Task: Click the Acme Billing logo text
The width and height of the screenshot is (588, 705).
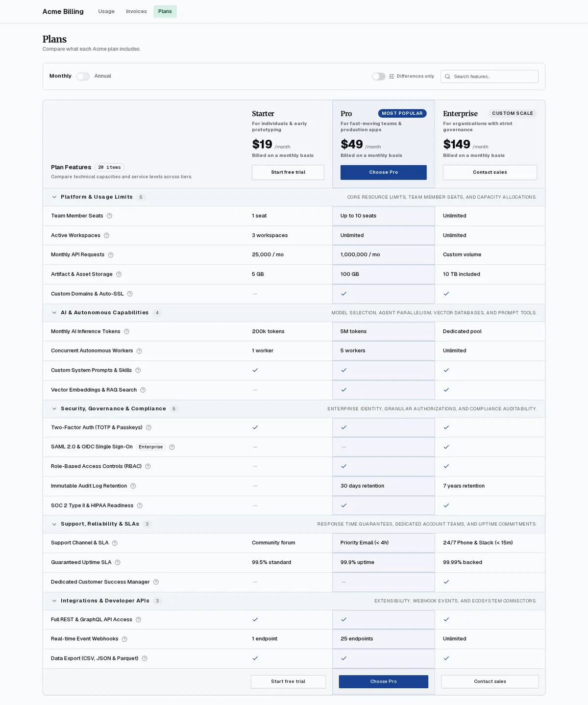Action: (x=63, y=11)
